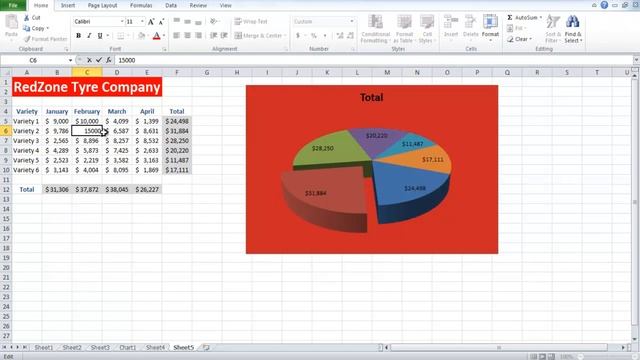640x360 pixels.
Task: Cancel the cell entry with X button
Action: tap(89, 60)
